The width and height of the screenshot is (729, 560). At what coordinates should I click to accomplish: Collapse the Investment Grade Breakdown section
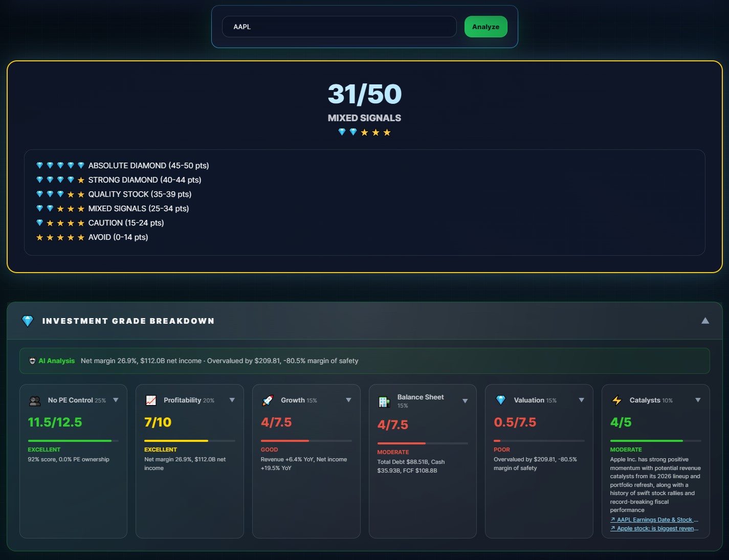coord(705,321)
